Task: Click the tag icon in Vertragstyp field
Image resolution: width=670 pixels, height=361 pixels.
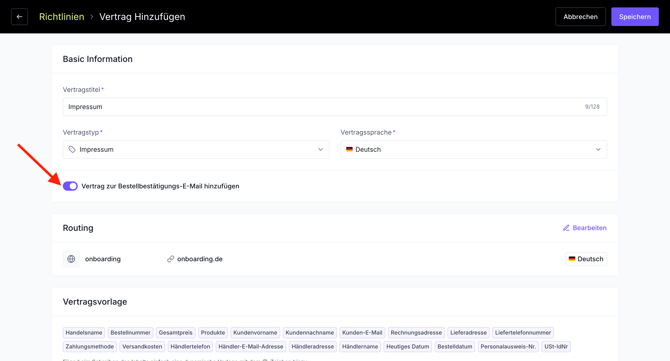Action: 72,150
